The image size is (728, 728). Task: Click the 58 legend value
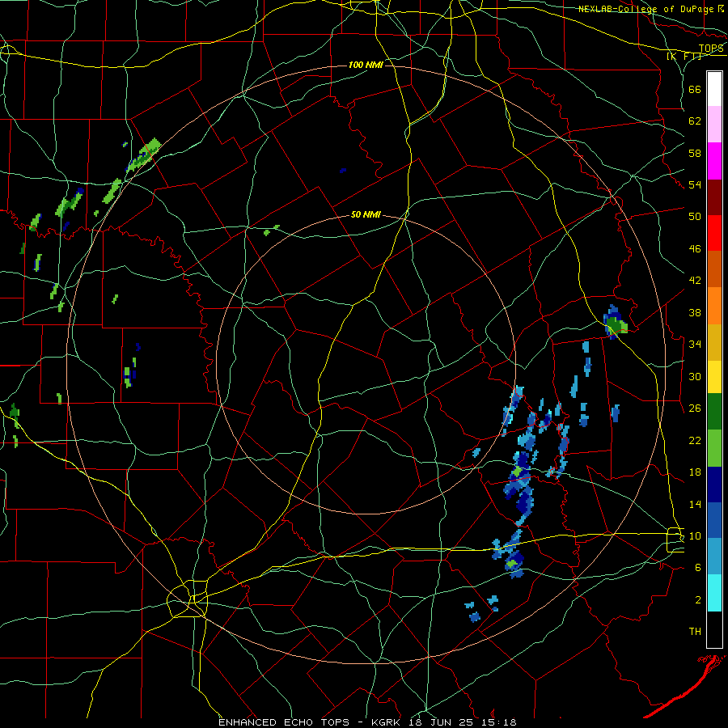695,153
